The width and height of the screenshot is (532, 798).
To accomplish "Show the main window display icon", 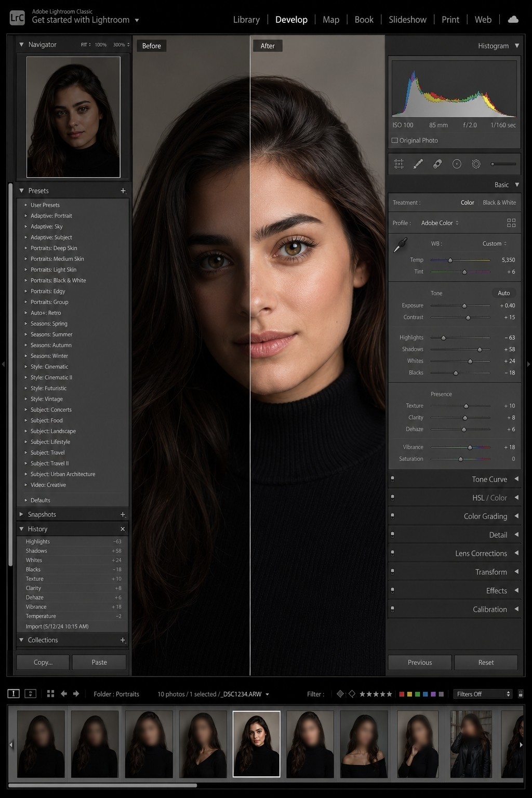I will coord(14,694).
